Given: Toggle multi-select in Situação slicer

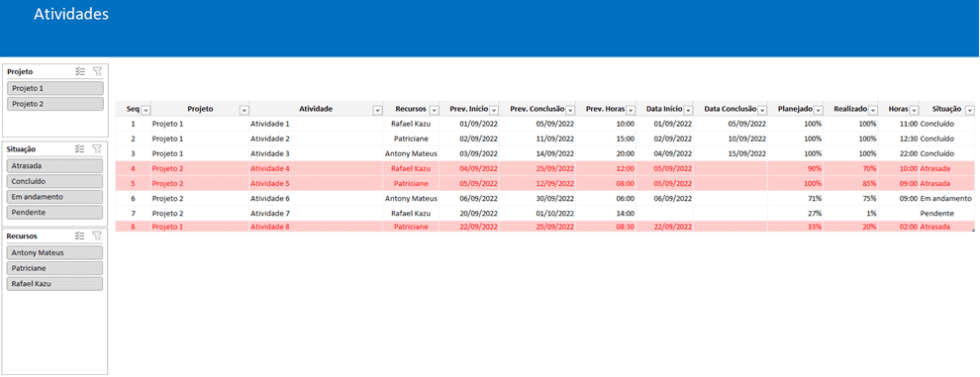Looking at the screenshot, I should 79,148.
